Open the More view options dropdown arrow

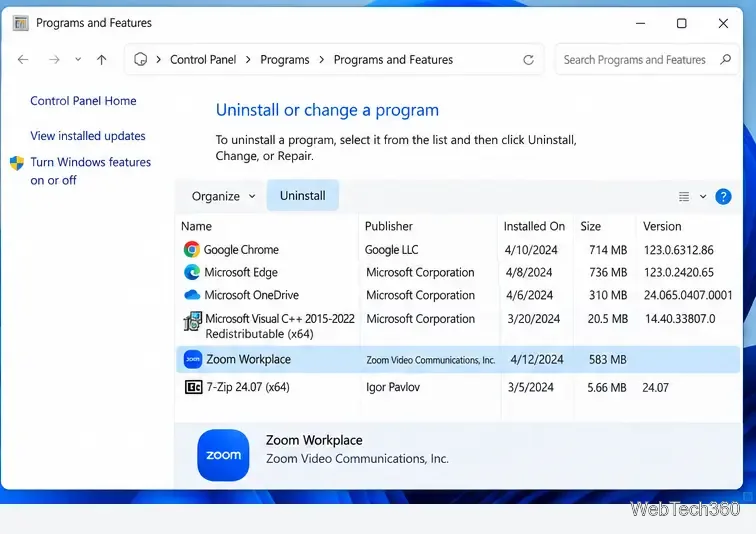tap(703, 197)
